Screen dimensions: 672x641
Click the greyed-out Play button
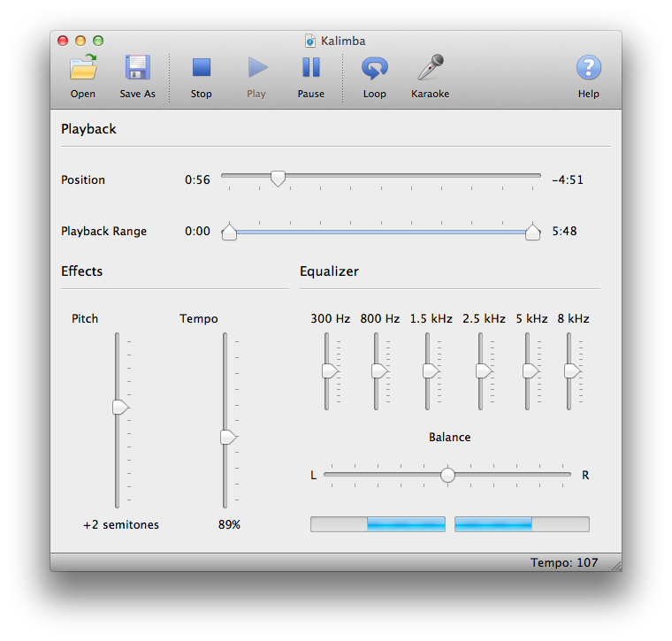257,68
